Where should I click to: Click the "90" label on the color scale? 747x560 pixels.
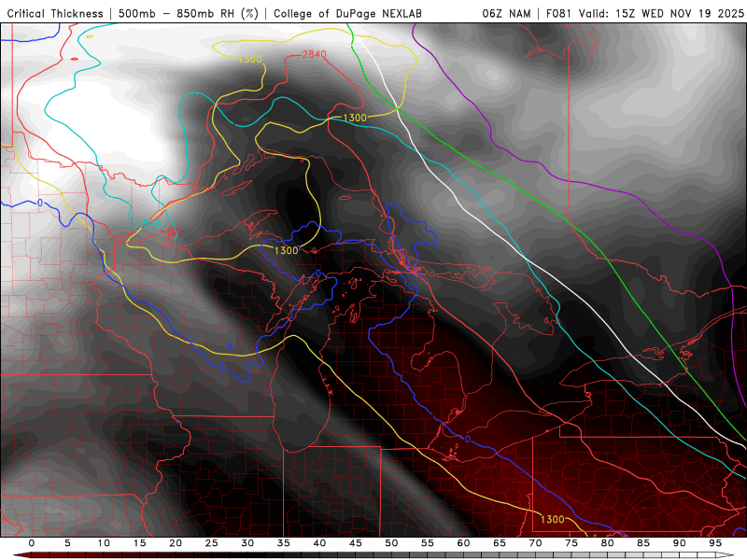(680, 543)
